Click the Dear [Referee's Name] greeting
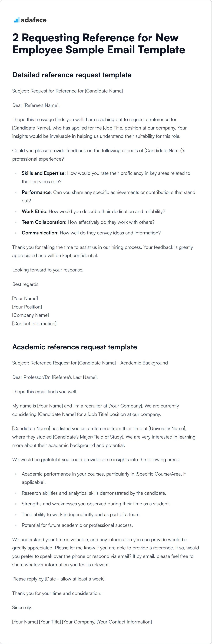This screenshot has height=644, width=212. [36, 105]
